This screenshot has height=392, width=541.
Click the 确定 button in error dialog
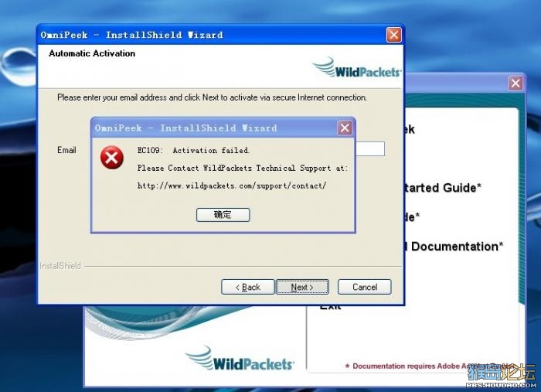[223, 215]
